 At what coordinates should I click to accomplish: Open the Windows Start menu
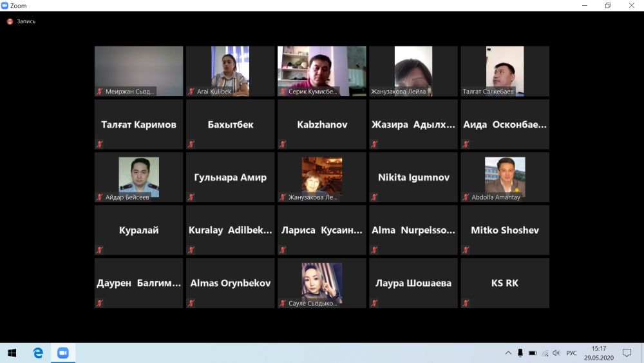click(12, 353)
